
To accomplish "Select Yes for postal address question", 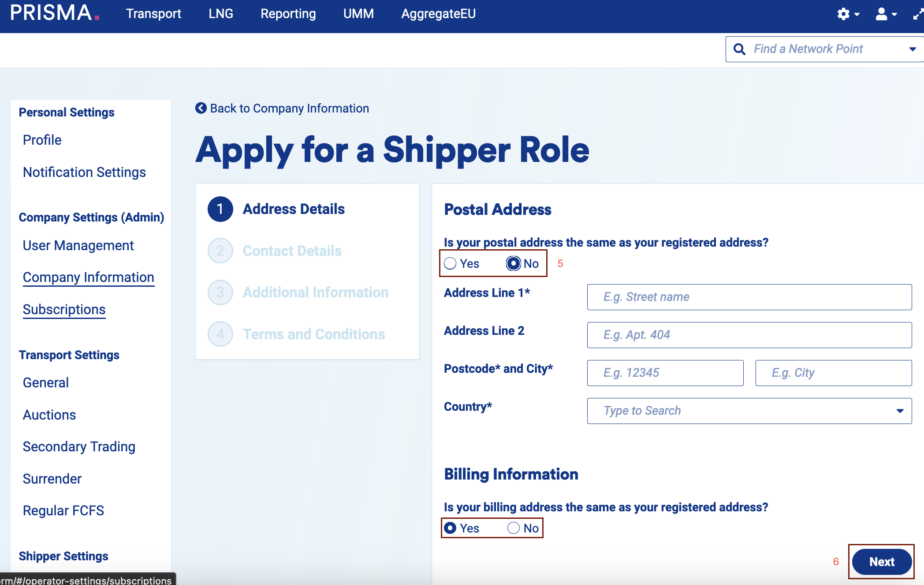I will coord(450,263).
